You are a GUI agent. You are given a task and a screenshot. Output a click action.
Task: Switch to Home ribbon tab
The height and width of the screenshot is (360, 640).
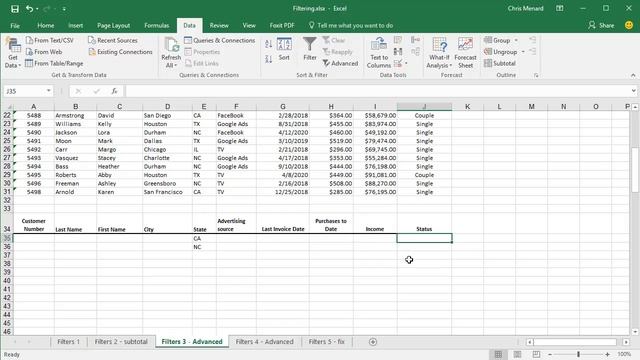pyautogui.click(x=46, y=25)
